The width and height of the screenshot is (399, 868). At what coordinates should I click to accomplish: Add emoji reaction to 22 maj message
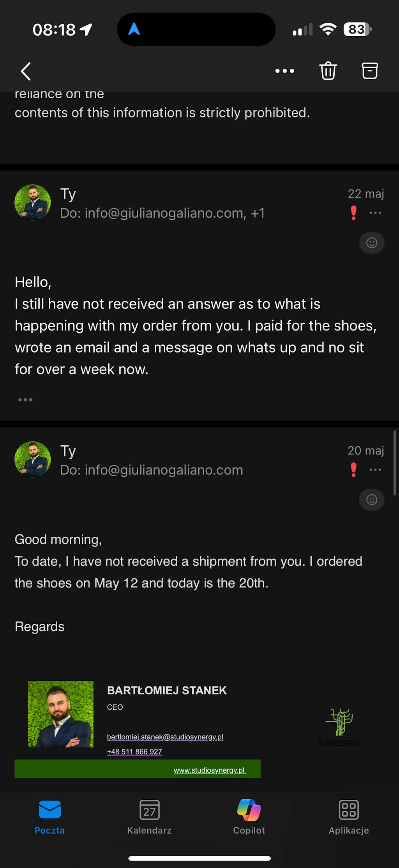[x=372, y=243]
